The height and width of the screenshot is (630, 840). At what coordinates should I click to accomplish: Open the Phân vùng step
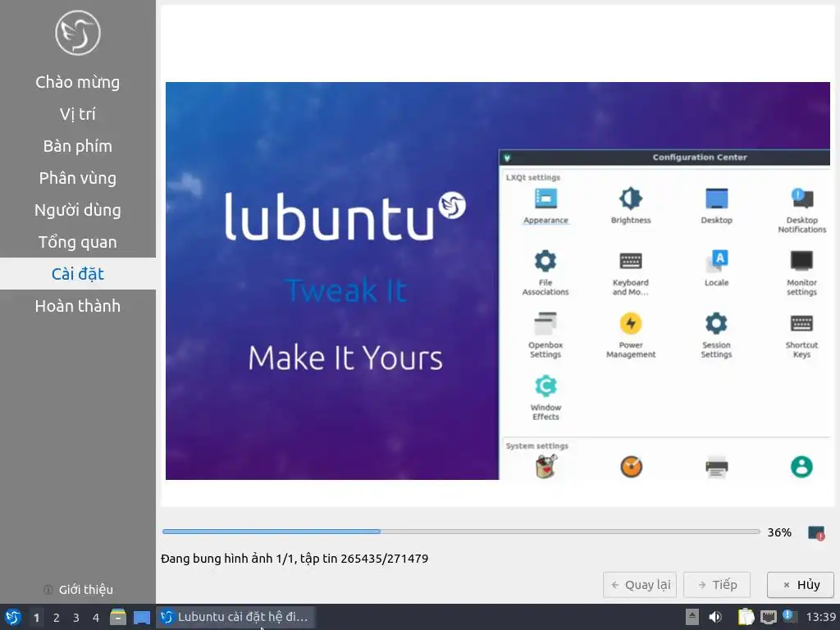pos(78,178)
